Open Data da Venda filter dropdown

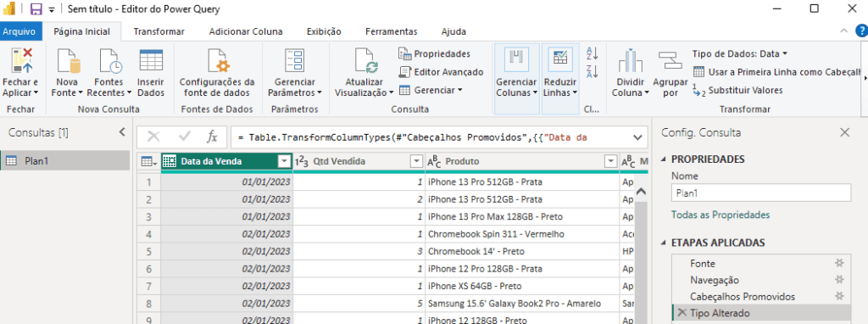click(284, 161)
